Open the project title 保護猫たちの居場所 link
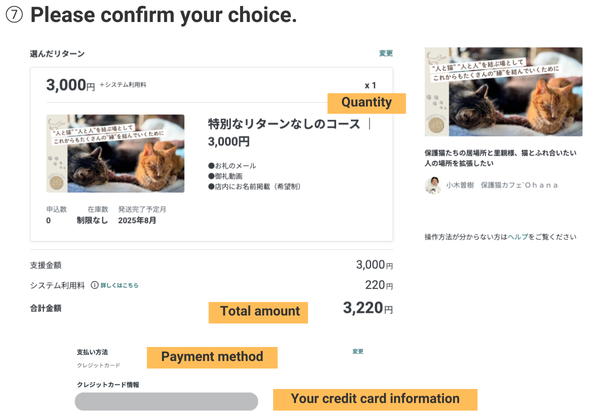600x414 pixels. point(500,158)
